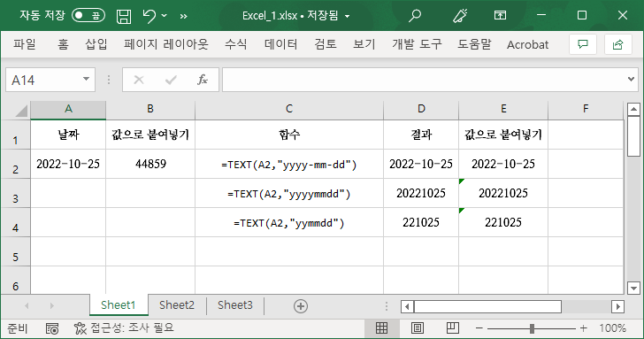
Task: Open the 도움말 ribbon tab
Action: [x=474, y=44]
